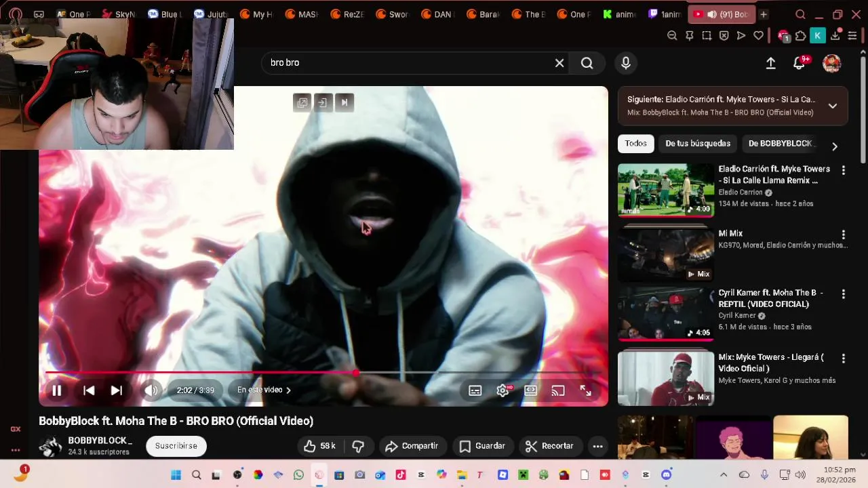Click the Compartir share button

pos(412,446)
